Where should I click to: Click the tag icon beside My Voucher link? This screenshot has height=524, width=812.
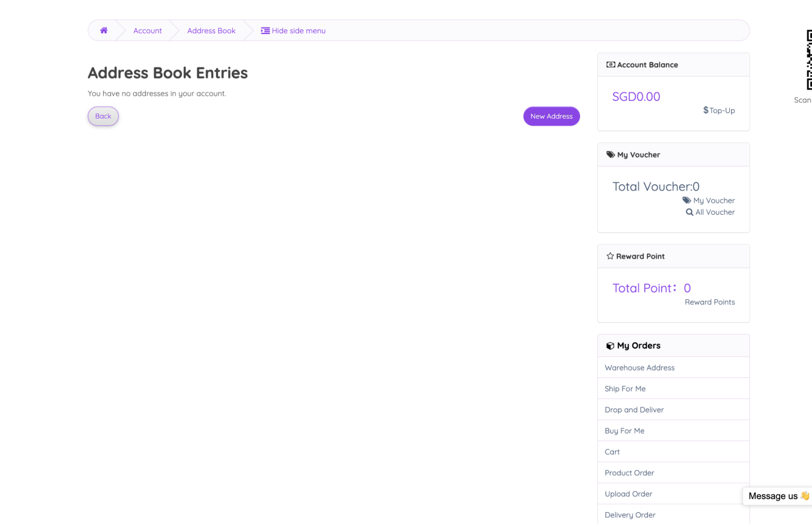tap(686, 201)
